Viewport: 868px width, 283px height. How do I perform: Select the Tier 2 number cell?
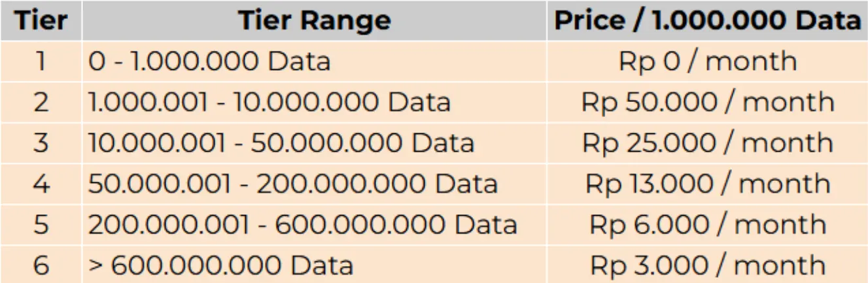pos(41,102)
